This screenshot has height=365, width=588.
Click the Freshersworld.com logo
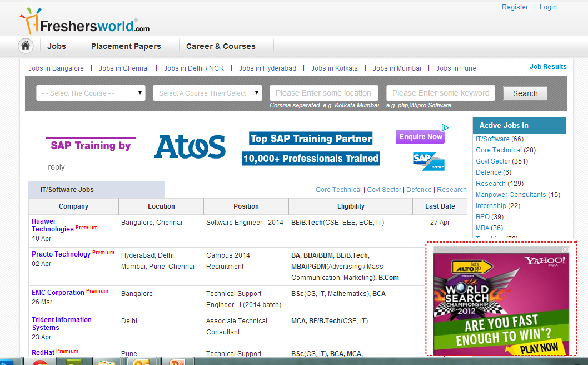tap(84, 22)
